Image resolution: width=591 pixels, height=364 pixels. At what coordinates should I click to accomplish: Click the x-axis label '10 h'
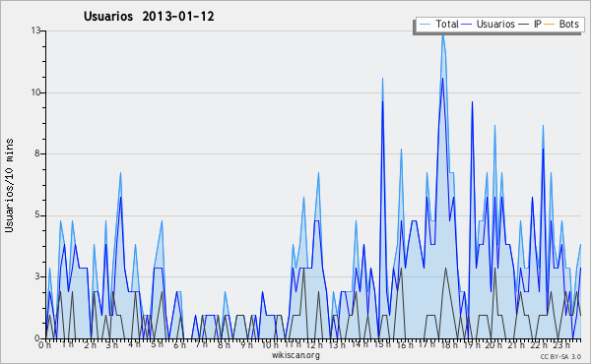click(x=270, y=344)
